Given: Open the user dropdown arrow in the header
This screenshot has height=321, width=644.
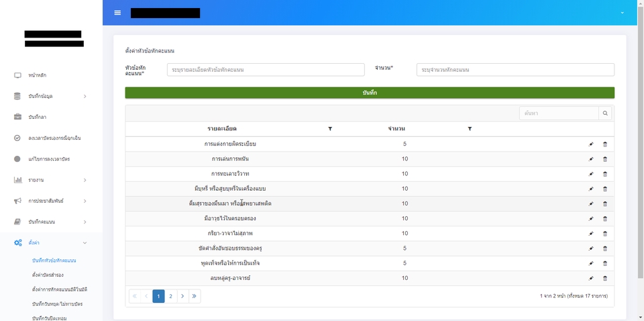Looking at the screenshot, I should (x=623, y=13).
